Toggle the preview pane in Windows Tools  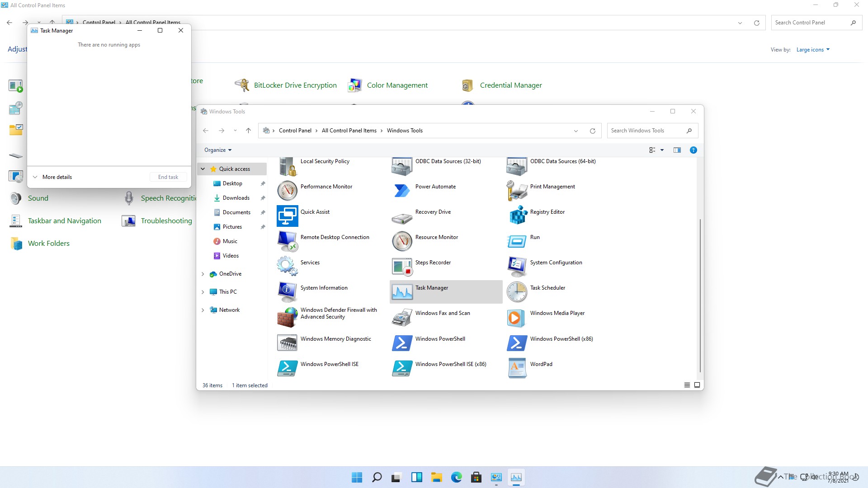pos(677,150)
